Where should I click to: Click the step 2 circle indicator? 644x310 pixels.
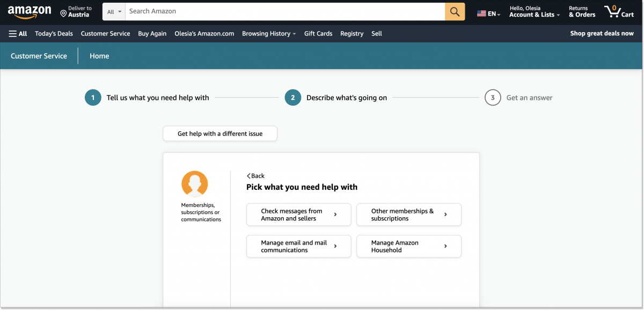click(292, 98)
